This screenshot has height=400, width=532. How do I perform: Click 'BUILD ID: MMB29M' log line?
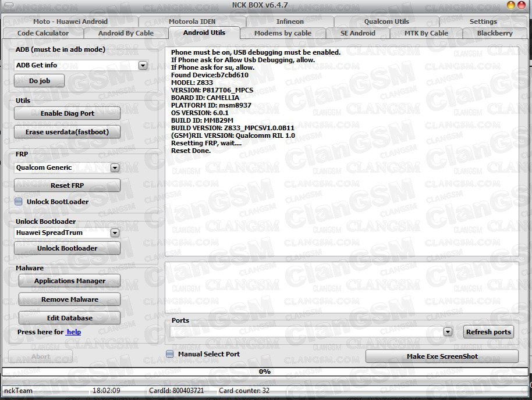(202, 120)
